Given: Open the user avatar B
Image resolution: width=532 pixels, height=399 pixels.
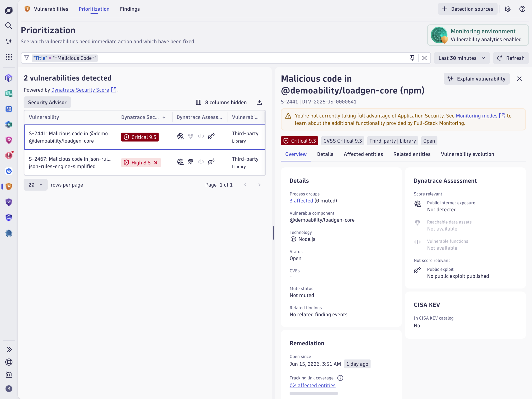Looking at the screenshot, I should (x=9, y=388).
